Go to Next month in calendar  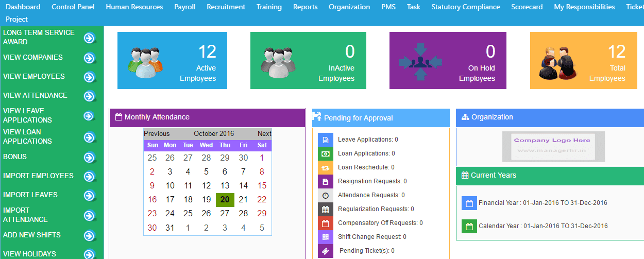pos(264,133)
